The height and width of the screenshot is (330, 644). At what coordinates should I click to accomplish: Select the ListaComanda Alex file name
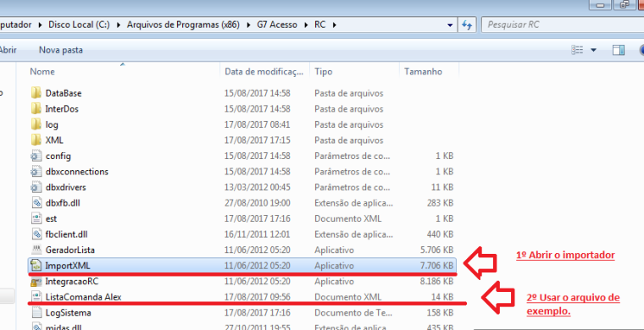83,297
